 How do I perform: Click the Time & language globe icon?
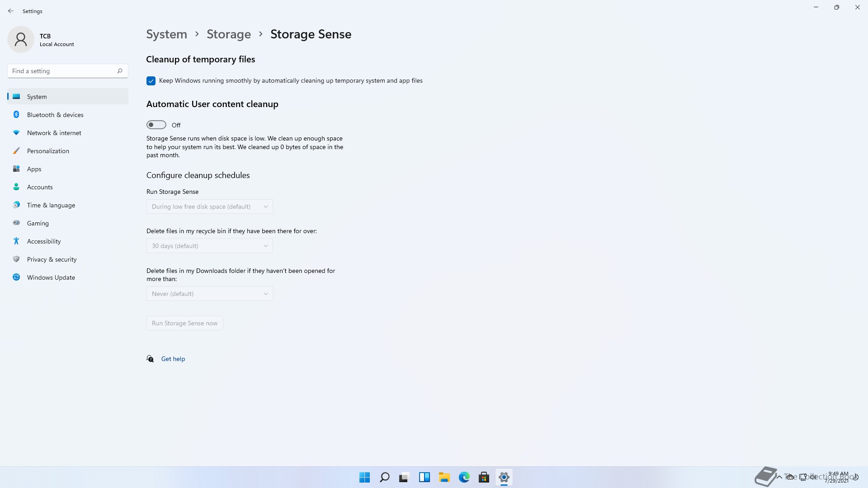pyautogui.click(x=16, y=205)
